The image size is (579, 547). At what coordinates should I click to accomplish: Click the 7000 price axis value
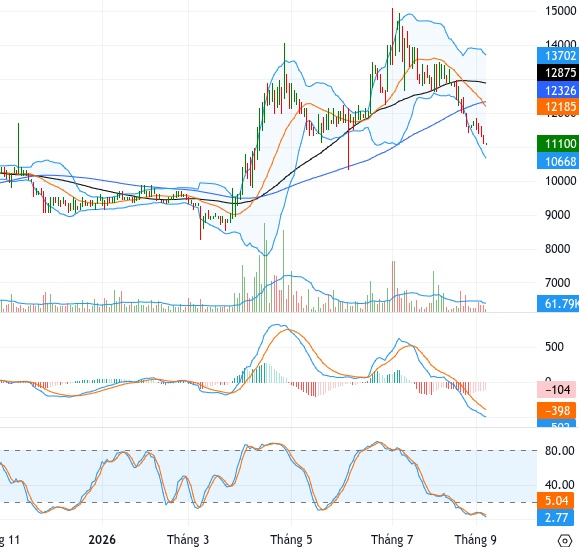coord(558,283)
